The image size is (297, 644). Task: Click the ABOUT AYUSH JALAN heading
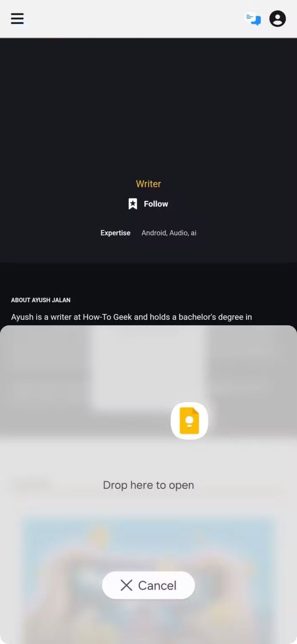[x=41, y=300]
